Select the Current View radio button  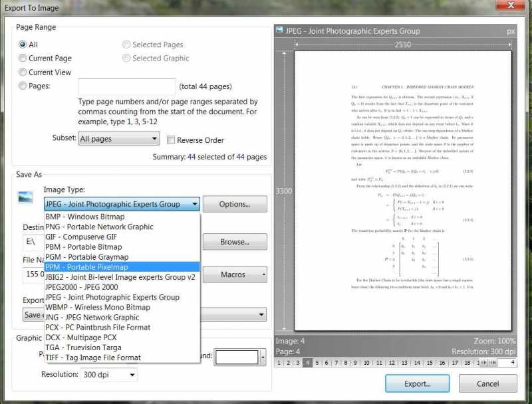coord(23,72)
